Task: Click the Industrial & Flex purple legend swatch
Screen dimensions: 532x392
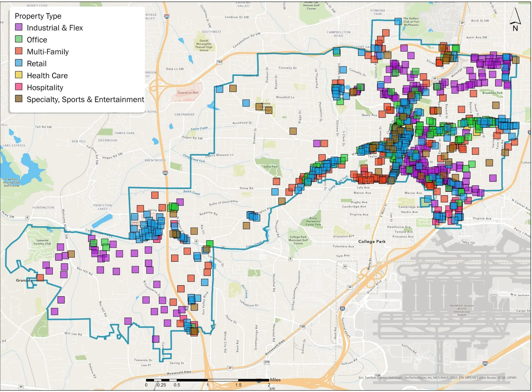Action: click(x=19, y=27)
